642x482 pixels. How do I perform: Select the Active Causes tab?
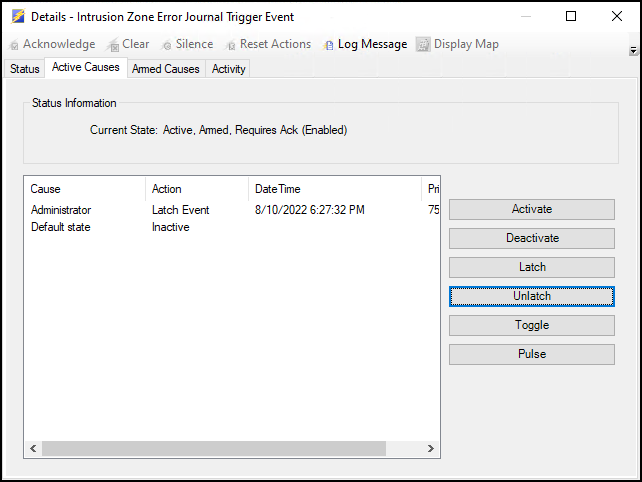click(x=86, y=67)
